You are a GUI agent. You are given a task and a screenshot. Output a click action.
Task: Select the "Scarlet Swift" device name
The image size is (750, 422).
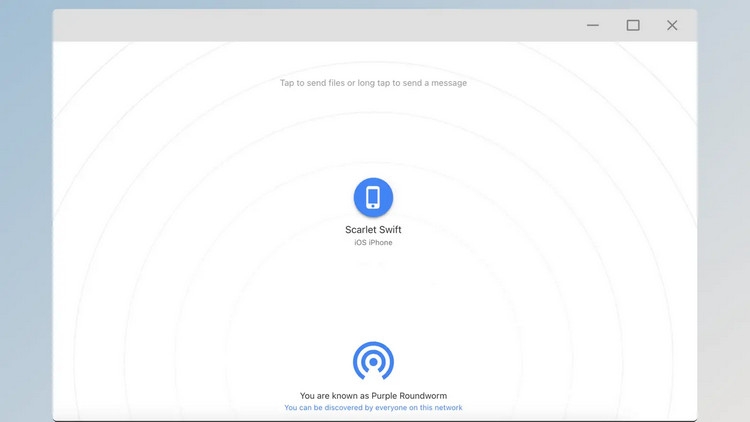(373, 230)
